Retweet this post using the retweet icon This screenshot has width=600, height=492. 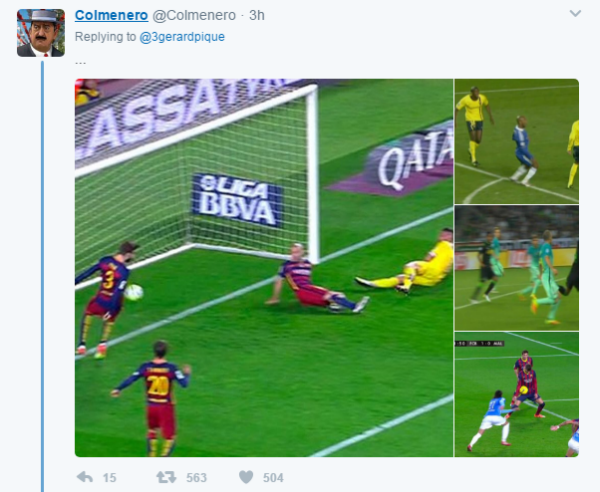coord(166,477)
